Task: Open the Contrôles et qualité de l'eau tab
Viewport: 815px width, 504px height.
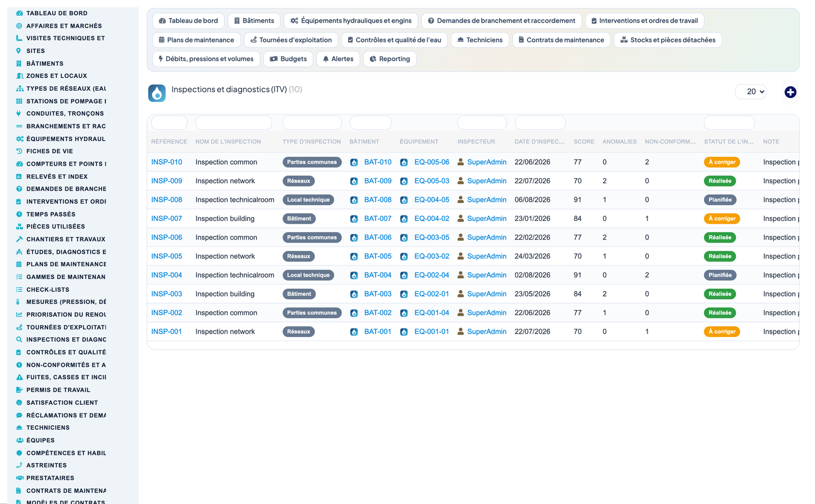Action: pyautogui.click(x=395, y=40)
